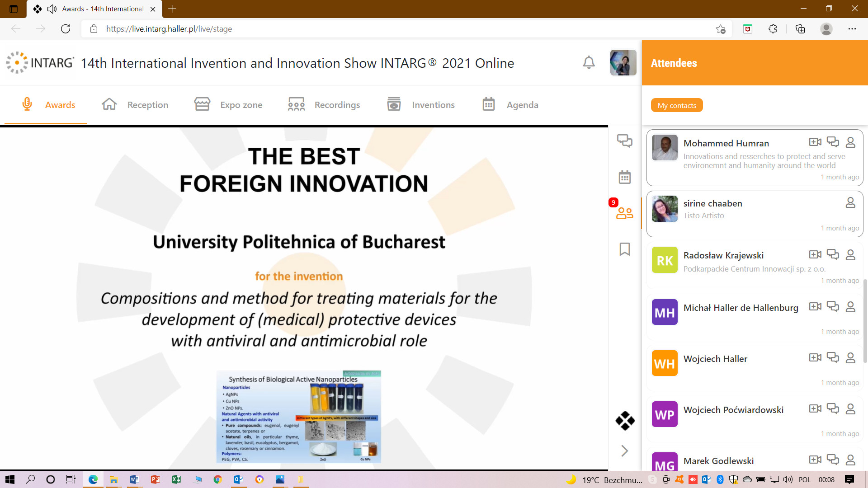This screenshot has width=868, height=488.
Task: View Michał Haller de Hallenburg's profile icon
Action: point(850,307)
